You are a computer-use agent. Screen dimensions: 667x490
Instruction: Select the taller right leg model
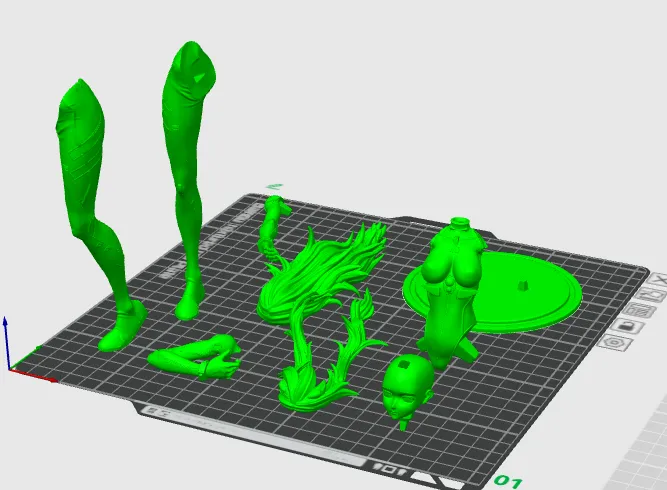click(x=187, y=170)
